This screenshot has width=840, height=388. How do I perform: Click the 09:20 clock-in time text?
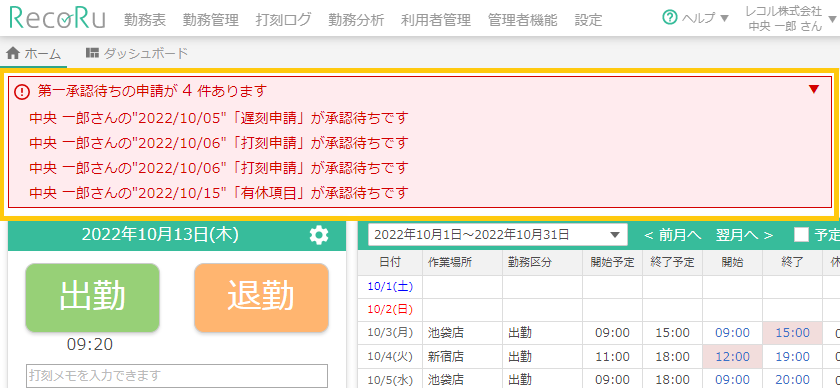tap(89, 345)
